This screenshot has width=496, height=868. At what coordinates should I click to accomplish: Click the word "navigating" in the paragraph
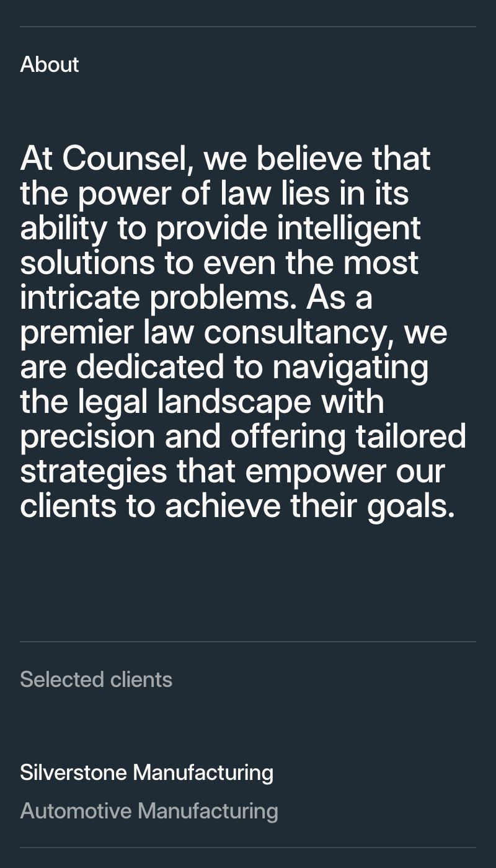350,367
